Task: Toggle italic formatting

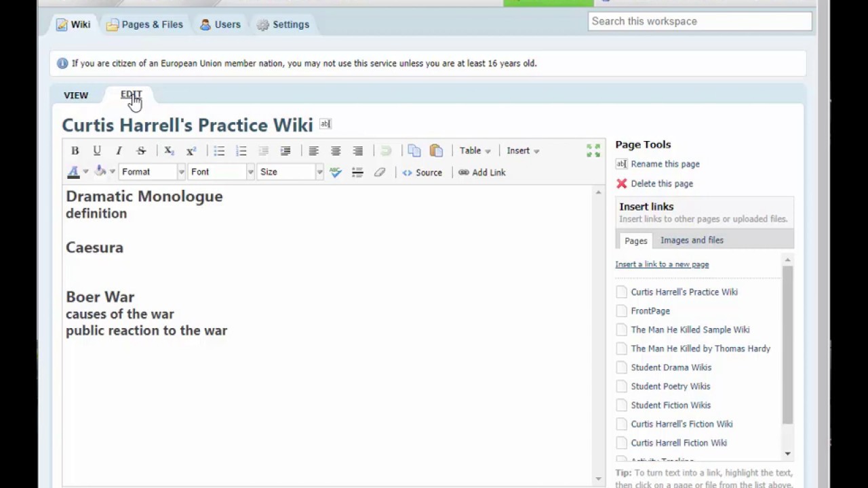Action: tap(119, 150)
